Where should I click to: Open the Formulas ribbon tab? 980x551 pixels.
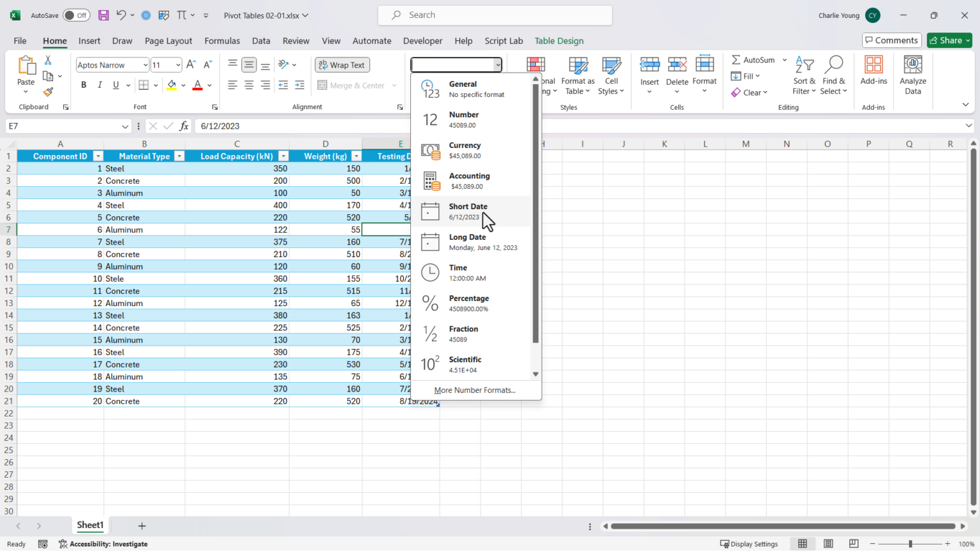(x=221, y=40)
